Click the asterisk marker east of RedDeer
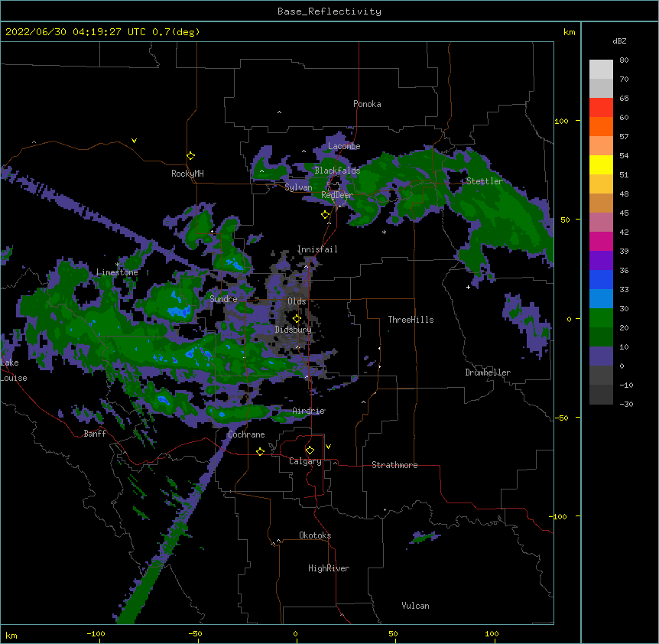Viewport: 659px width, 644px height. (x=384, y=232)
